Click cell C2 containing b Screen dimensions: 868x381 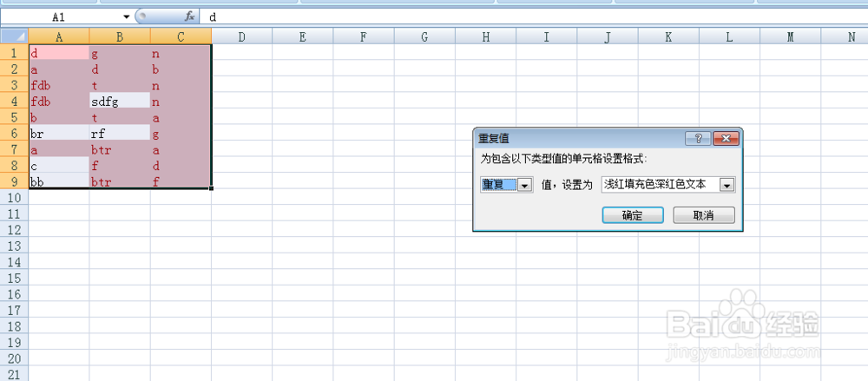pyautogui.click(x=181, y=69)
